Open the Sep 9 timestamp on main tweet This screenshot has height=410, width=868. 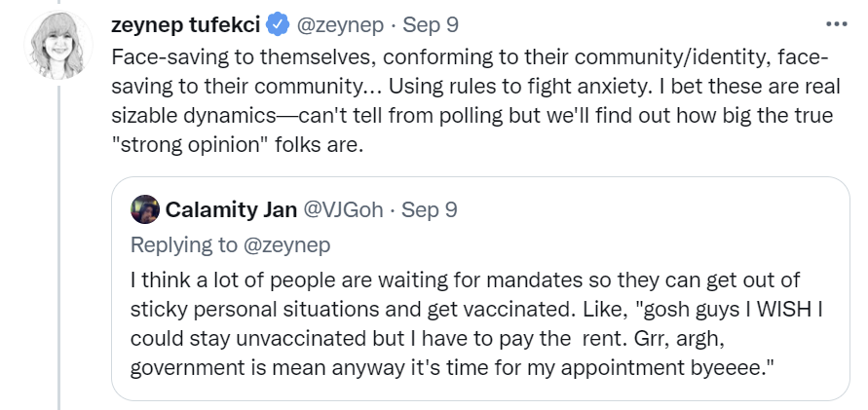coord(431,25)
